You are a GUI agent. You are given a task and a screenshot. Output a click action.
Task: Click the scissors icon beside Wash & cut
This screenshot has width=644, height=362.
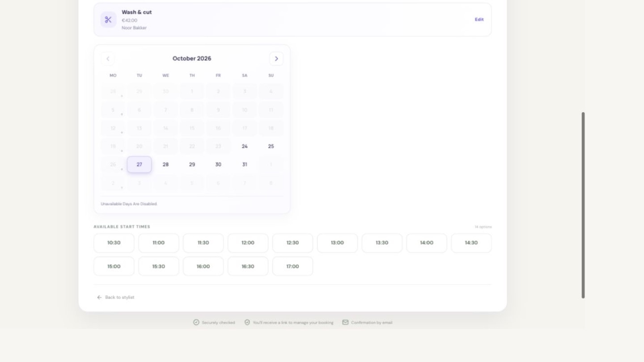tap(108, 20)
